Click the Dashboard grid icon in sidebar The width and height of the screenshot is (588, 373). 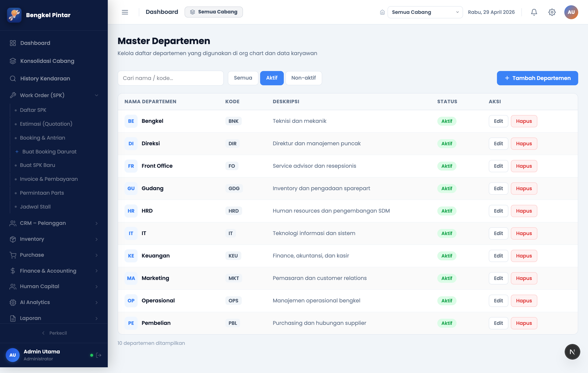(13, 43)
